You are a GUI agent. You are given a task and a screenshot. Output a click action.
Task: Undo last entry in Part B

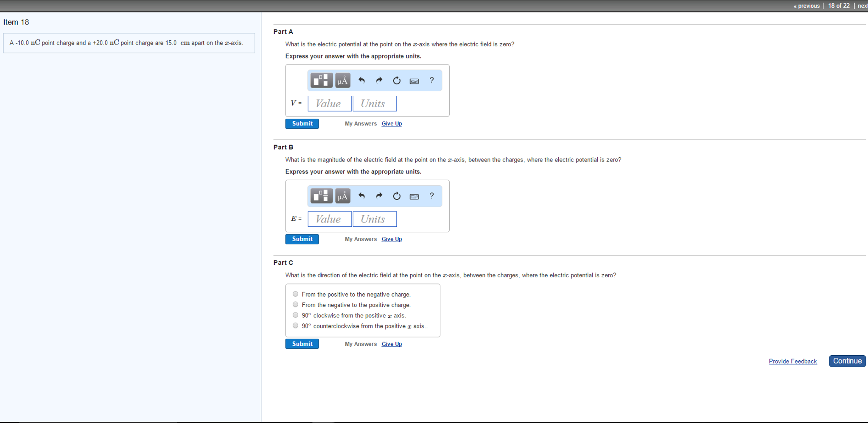tap(361, 196)
